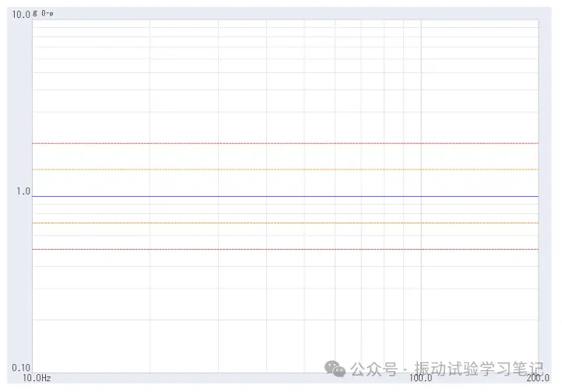The width and height of the screenshot is (562, 392).
Task: Click the 0.10 y-axis label
Action: [x=21, y=368]
